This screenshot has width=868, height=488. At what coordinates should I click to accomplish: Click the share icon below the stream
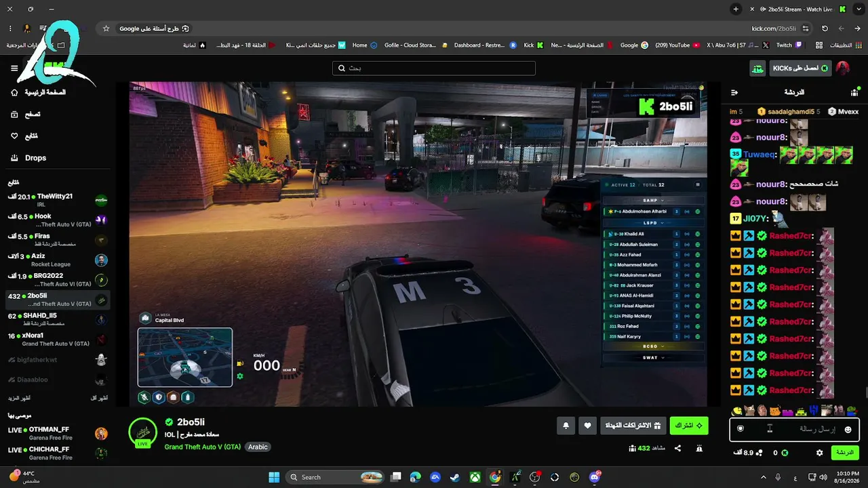click(x=677, y=448)
